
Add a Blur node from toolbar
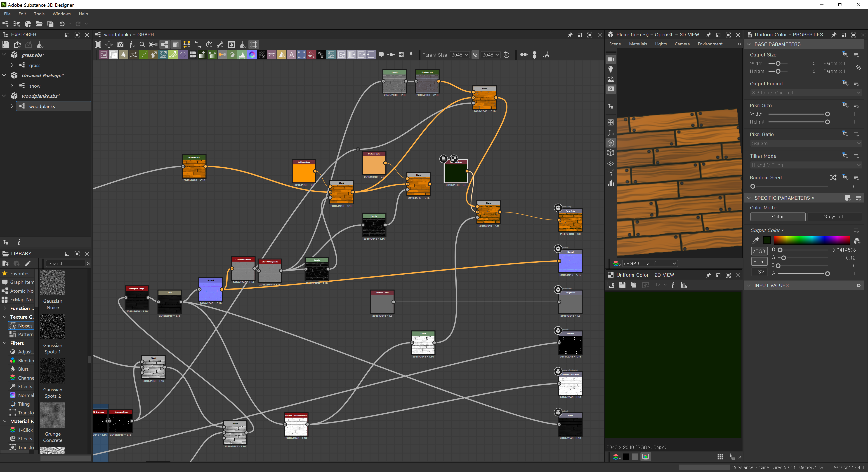point(123,55)
